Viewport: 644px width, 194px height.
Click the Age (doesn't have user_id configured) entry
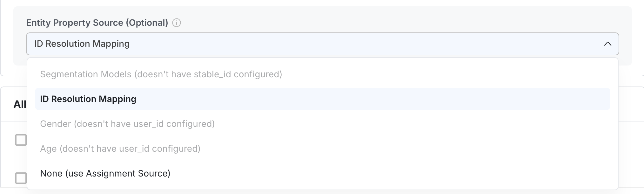pyautogui.click(x=120, y=149)
